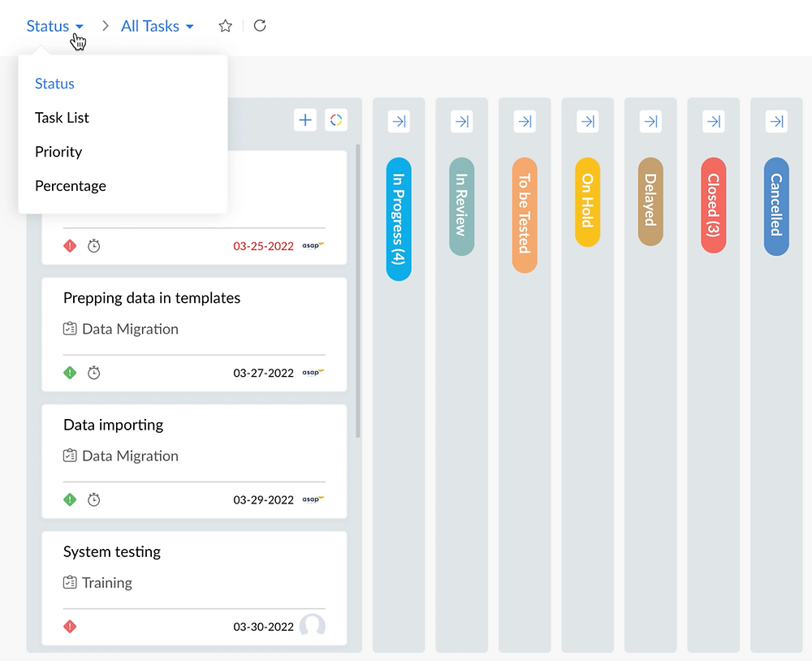Click the refresh icon beside the star
Viewport: 812px width, 661px height.
260,25
